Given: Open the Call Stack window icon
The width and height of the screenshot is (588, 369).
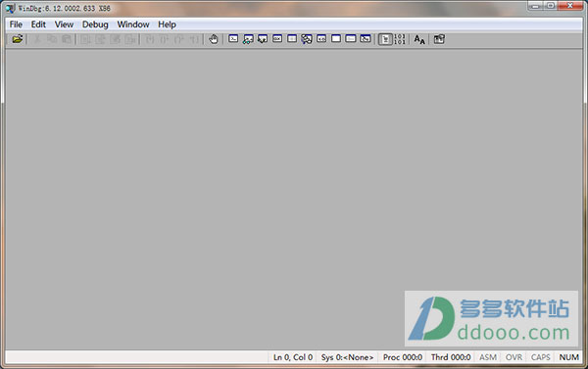Looking at the screenshot, I should pyautogui.click(x=307, y=39).
